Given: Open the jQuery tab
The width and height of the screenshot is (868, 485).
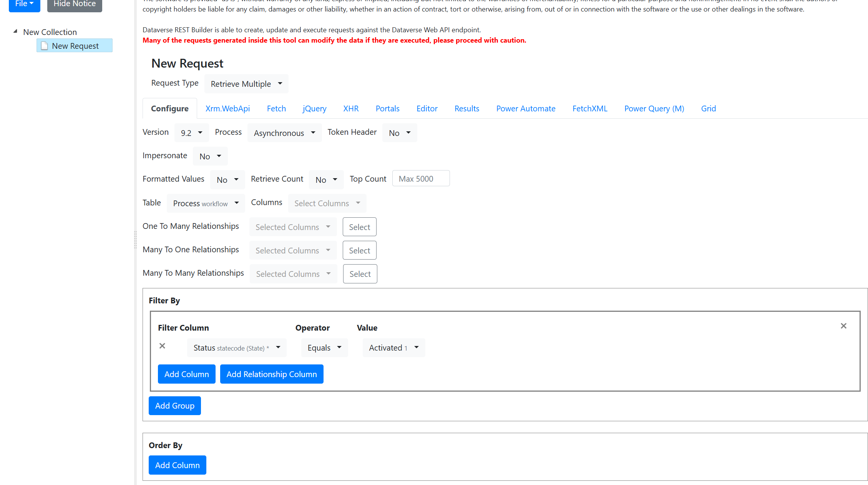Looking at the screenshot, I should coord(315,108).
